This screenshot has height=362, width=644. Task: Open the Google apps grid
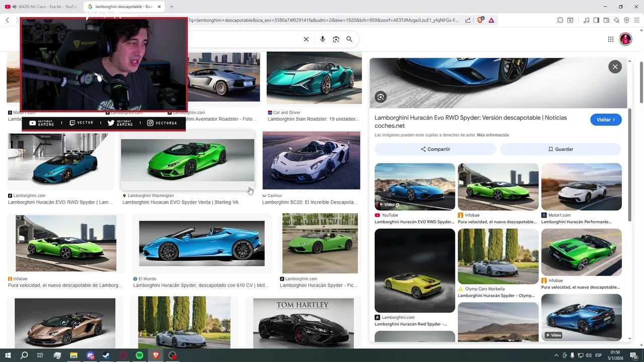(x=610, y=39)
